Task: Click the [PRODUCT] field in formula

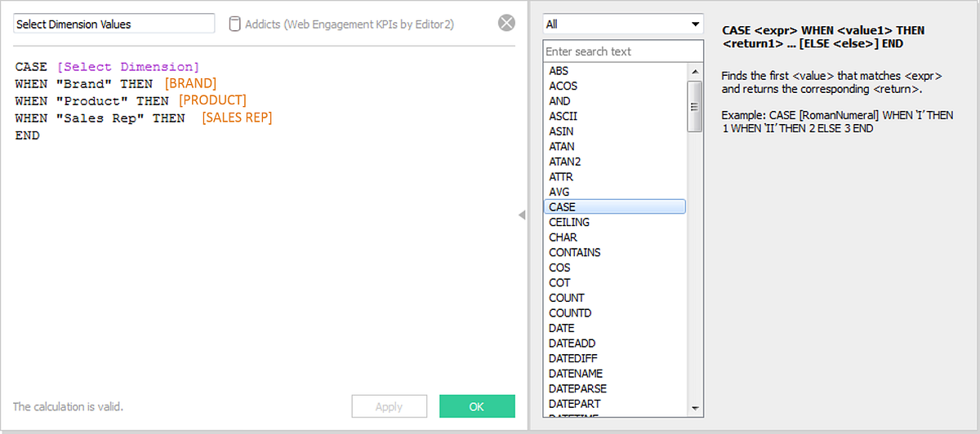Action: click(x=212, y=101)
